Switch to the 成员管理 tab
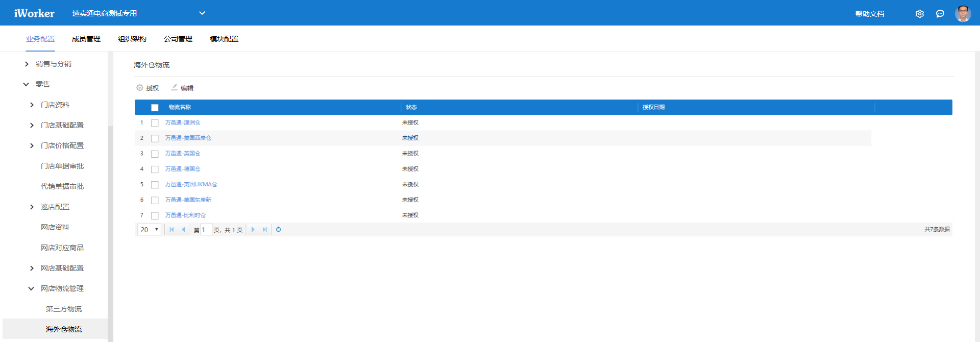 click(x=86, y=39)
